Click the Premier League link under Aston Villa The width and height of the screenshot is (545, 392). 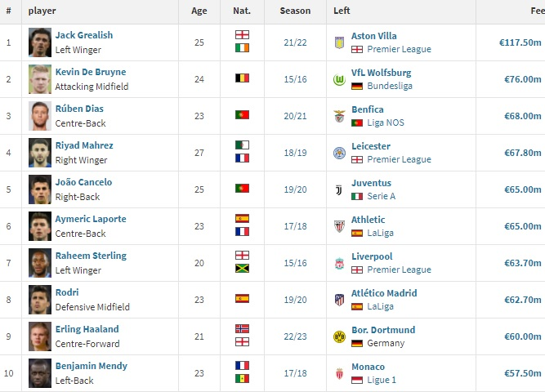[399, 49]
